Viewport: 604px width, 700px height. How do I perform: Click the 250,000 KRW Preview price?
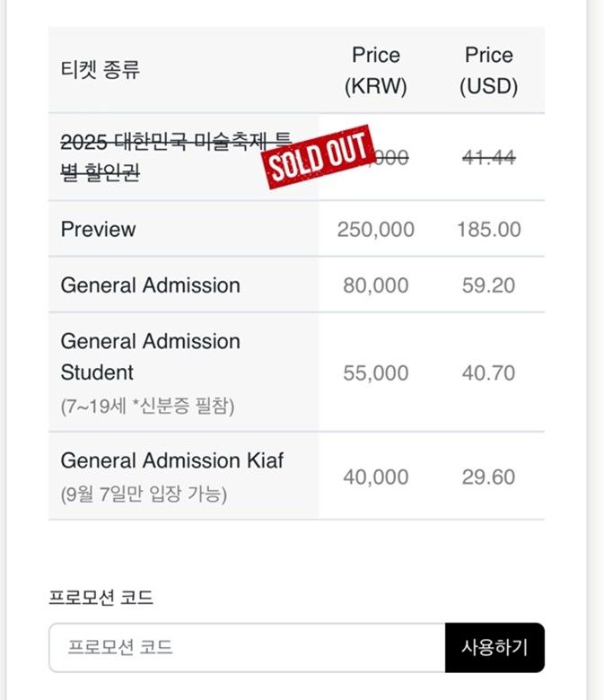pos(376,230)
